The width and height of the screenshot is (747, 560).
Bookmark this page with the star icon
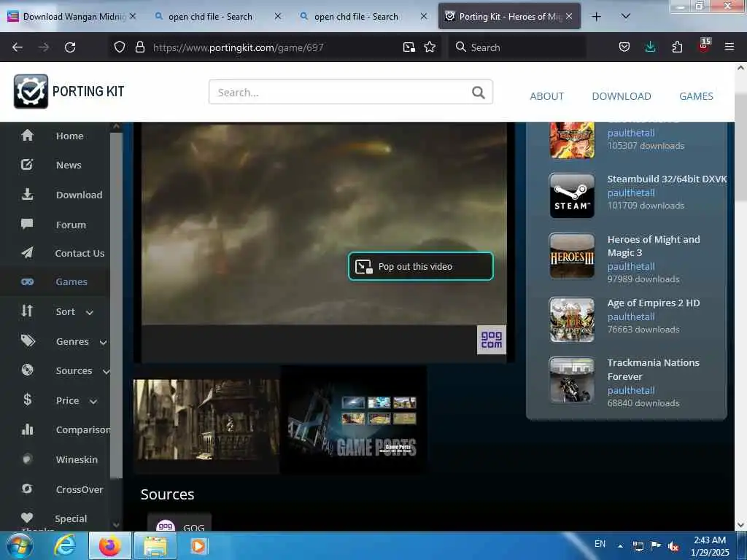tap(430, 47)
